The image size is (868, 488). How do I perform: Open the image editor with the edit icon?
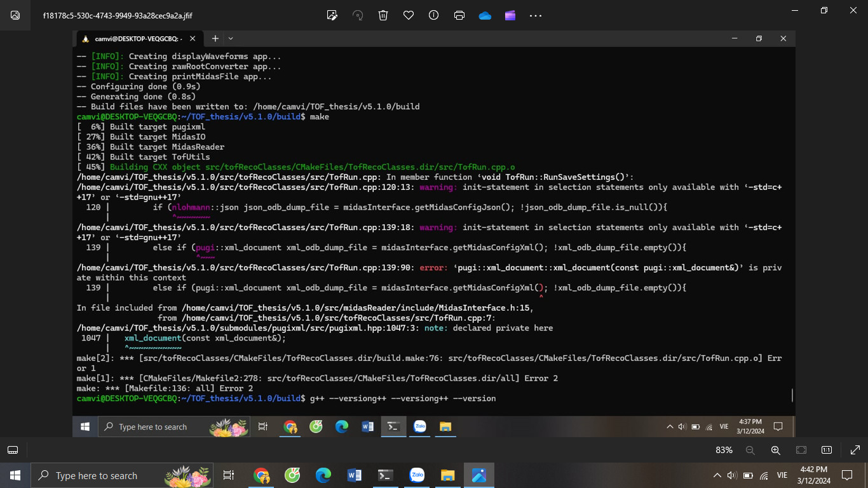[332, 15]
